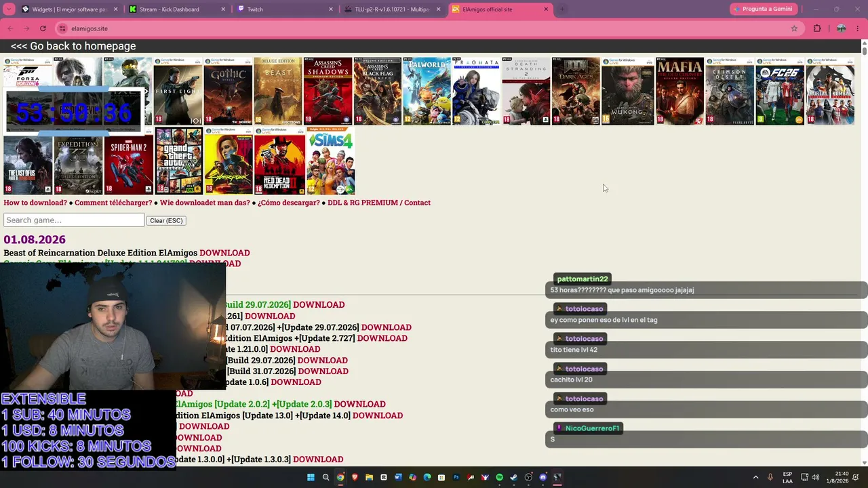Open the Crimson Desert cover
868x488 pixels.
(730, 91)
